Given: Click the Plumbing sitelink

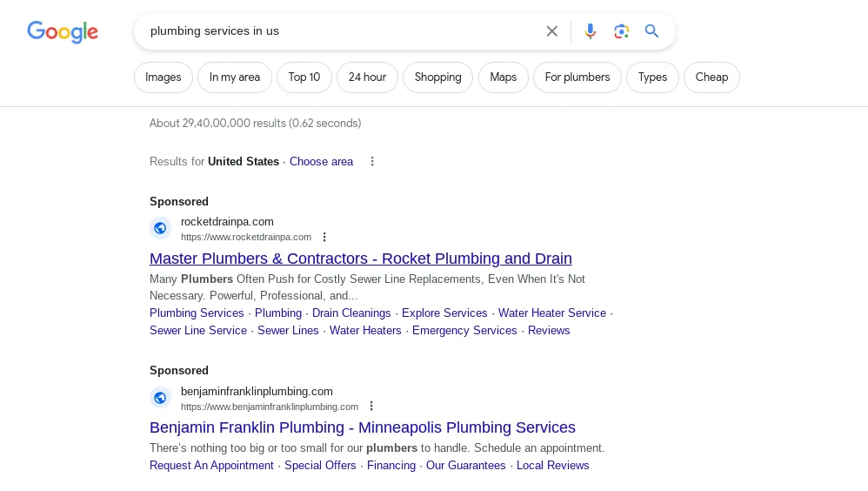Looking at the screenshot, I should (x=278, y=313).
